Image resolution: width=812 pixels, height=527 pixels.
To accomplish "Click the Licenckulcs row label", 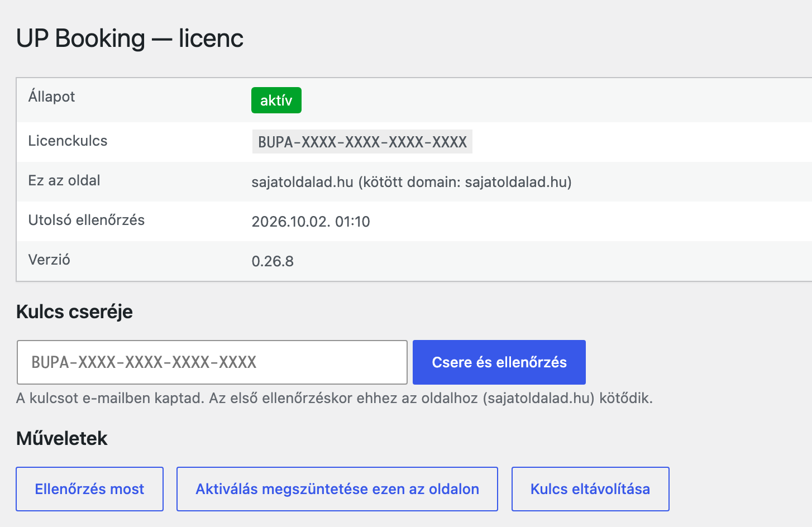I will pyautogui.click(x=68, y=141).
